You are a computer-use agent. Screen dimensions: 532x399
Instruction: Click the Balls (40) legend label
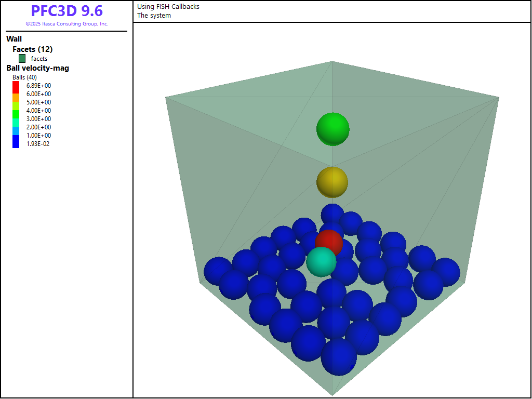[25, 77]
